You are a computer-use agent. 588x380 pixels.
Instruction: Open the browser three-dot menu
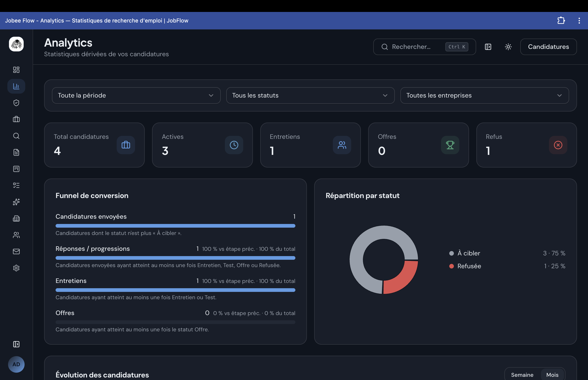click(579, 20)
